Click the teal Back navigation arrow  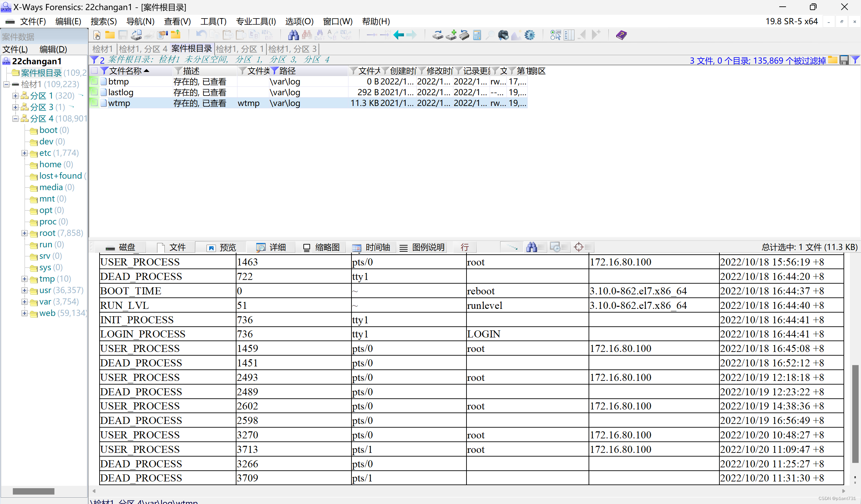coord(399,35)
